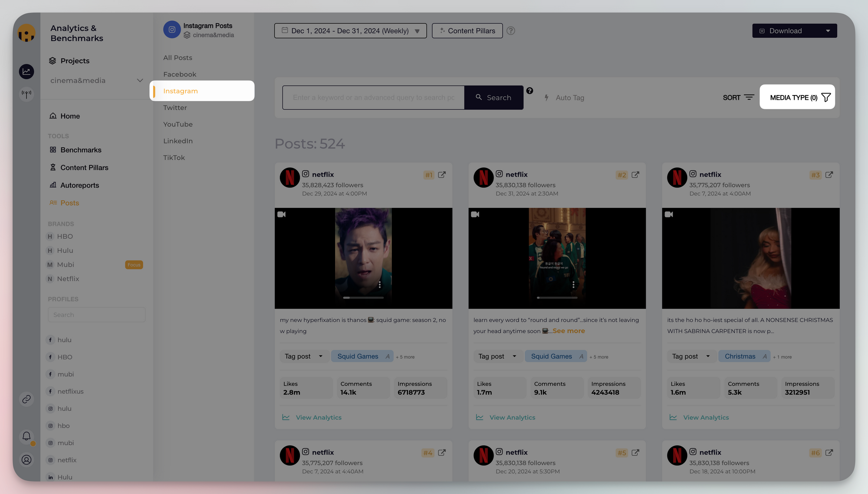Open the user account profile icon

point(26,460)
